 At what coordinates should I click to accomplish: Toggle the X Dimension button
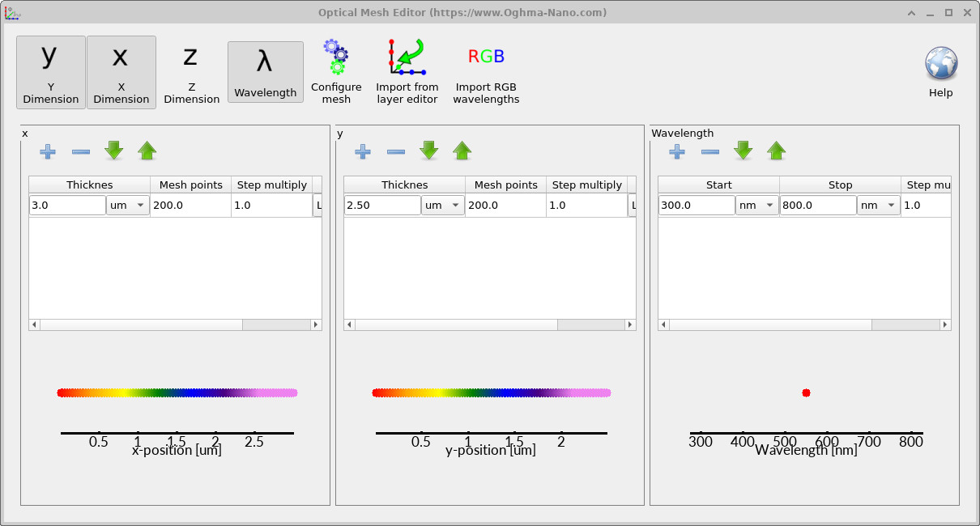point(121,73)
